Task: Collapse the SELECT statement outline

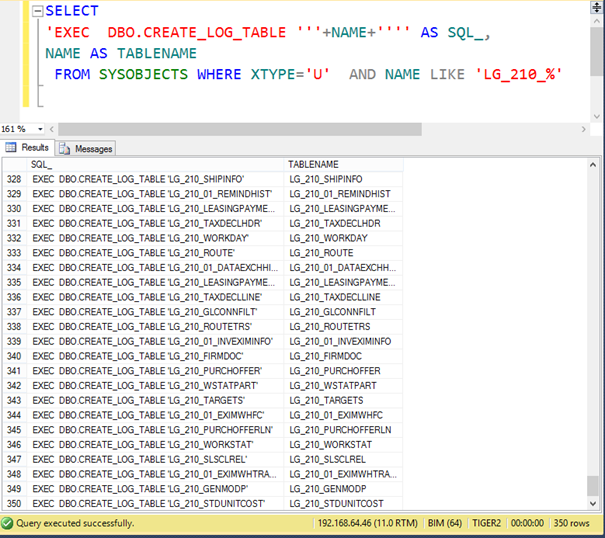Action: point(37,11)
